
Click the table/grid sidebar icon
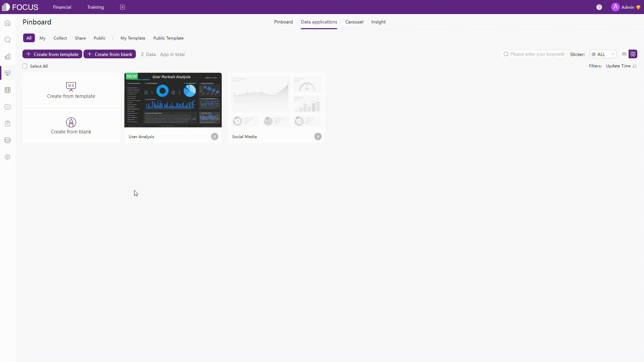tap(7, 90)
